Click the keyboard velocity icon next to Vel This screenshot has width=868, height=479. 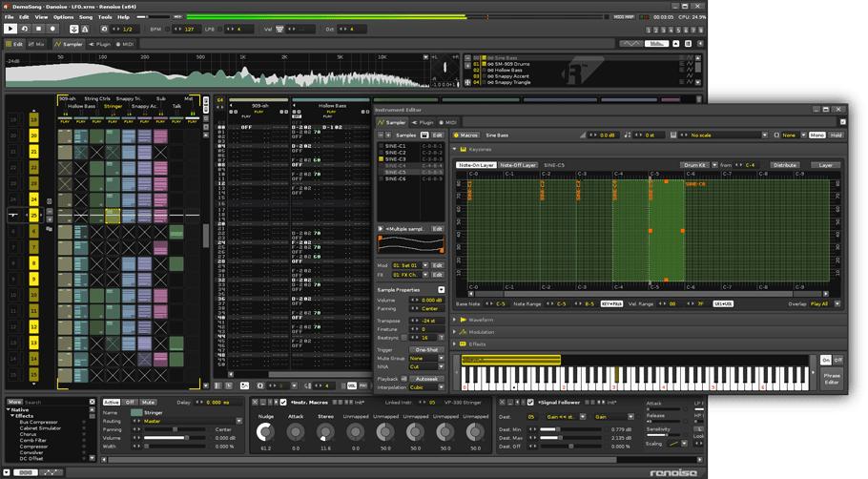coord(279,29)
